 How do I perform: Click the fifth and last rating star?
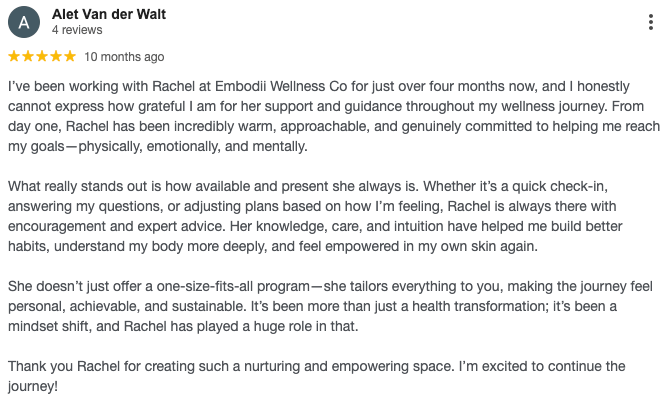coord(68,57)
